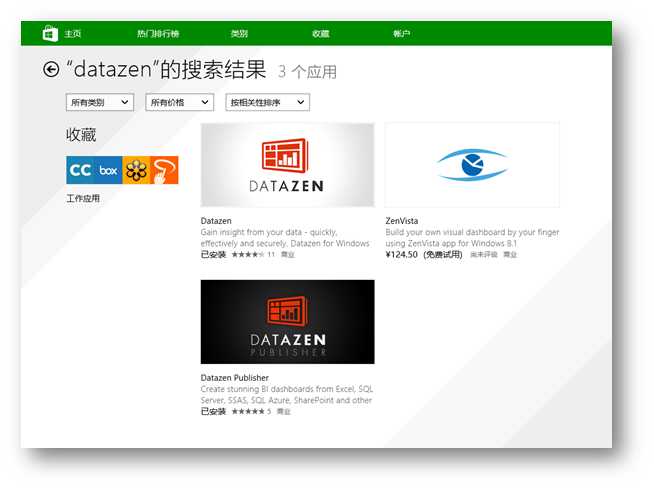Screen dimensions: 654x490
Task: Expand the 所有类别 dropdown
Action: pos(100,102)
